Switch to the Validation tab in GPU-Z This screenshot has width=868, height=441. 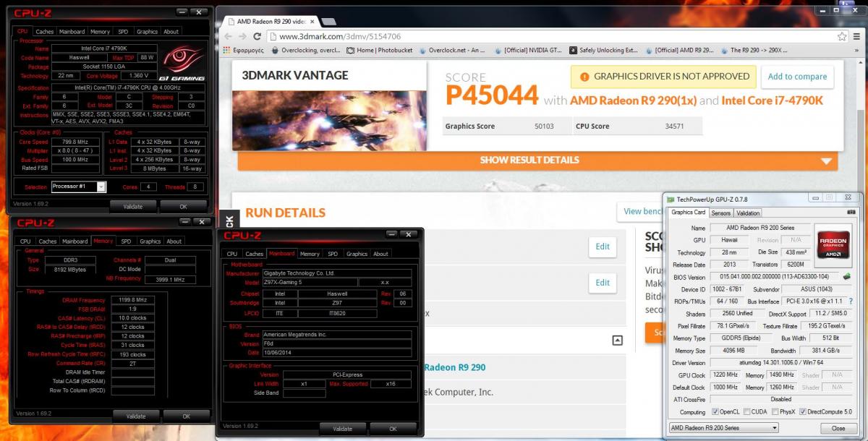pos(748,213)
